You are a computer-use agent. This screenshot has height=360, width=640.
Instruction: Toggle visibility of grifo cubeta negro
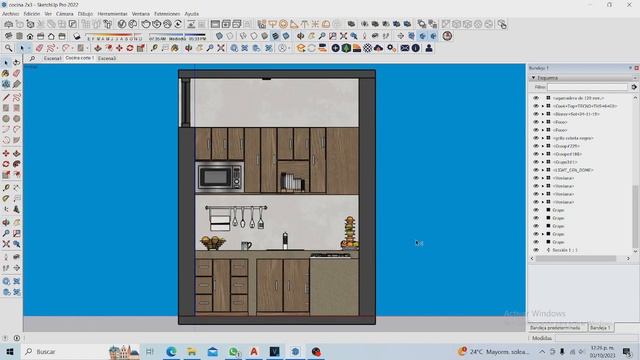click(x=536, y=138)
